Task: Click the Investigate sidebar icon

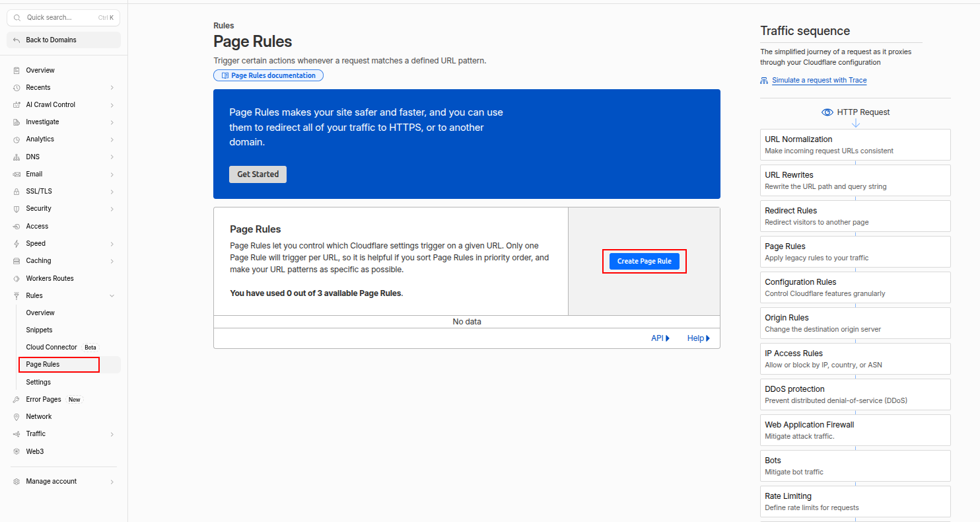Action: 17,122
